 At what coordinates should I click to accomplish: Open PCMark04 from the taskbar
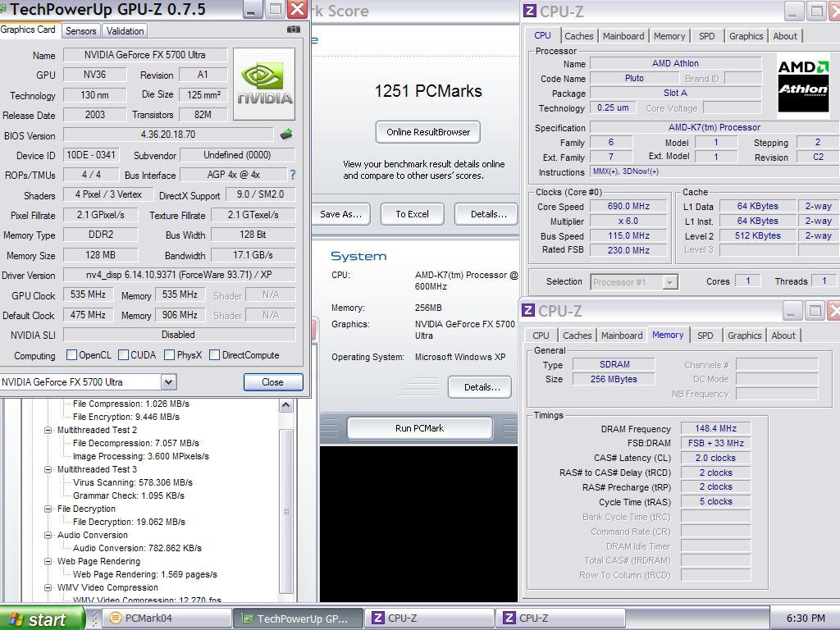[x=166, y=619]
